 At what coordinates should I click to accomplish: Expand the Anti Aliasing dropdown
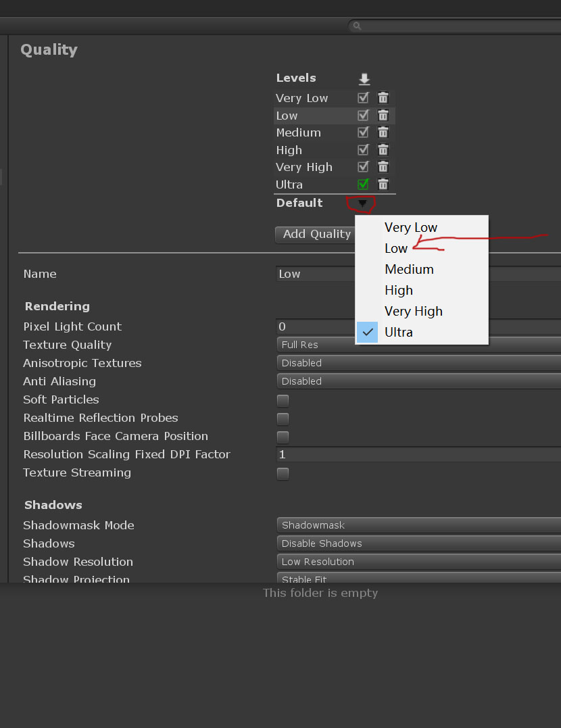point(418,381)
